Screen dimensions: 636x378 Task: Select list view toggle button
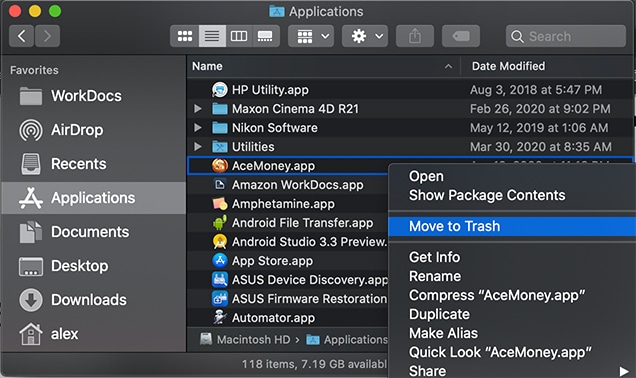click(x=212, y=37)
